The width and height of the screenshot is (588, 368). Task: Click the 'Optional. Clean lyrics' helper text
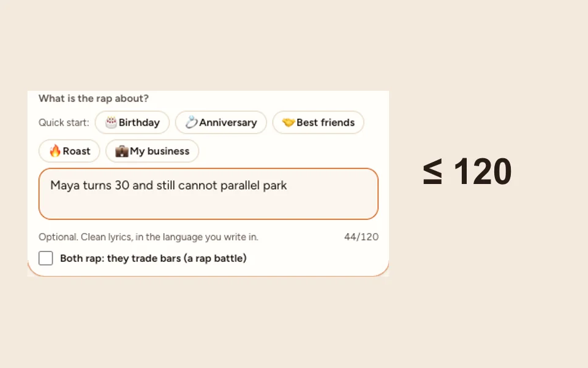[148, 237]
